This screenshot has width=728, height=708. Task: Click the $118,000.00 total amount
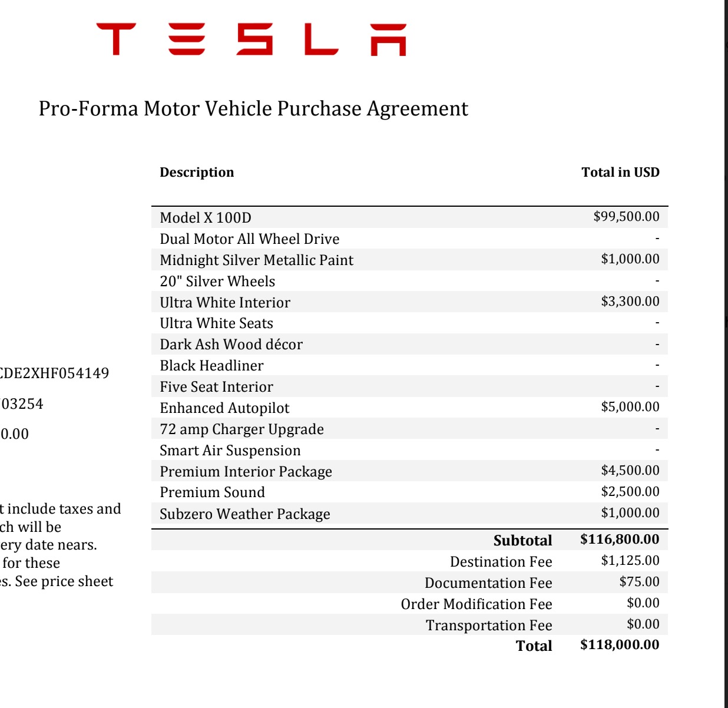[x=620, y=645]
